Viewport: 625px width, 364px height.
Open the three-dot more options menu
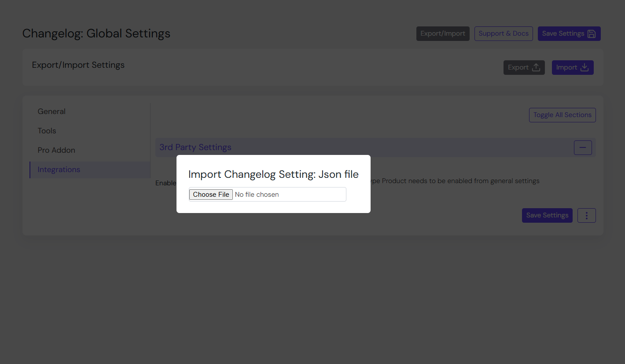point(586,215)
